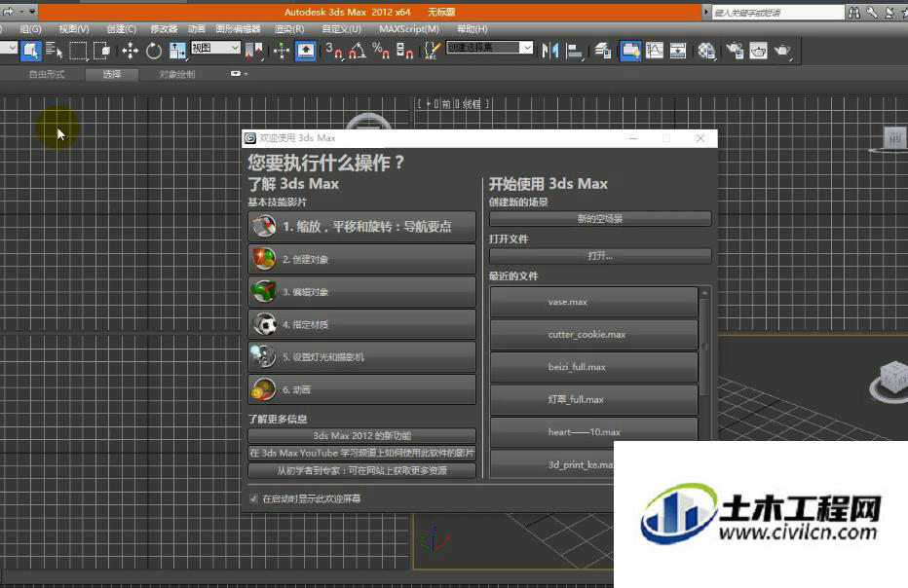
Task: Open the Quick Access Toolbar customize dropdown
Action: (32, 11)
